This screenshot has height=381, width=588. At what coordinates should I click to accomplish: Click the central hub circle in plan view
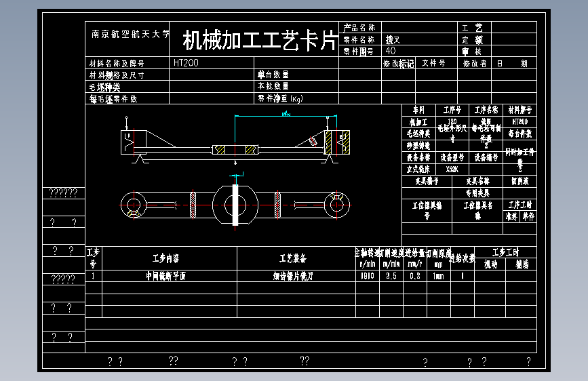click(x=235, y=205)
